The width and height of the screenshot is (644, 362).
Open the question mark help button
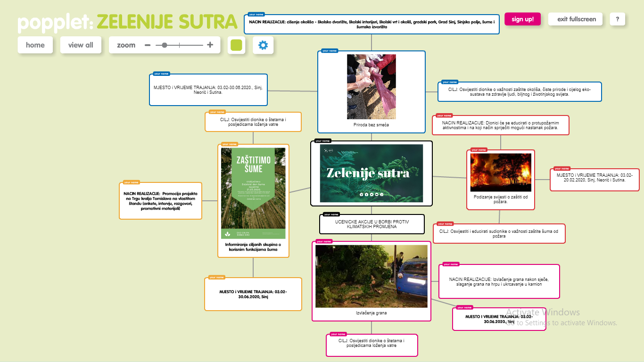click(617, 19)
